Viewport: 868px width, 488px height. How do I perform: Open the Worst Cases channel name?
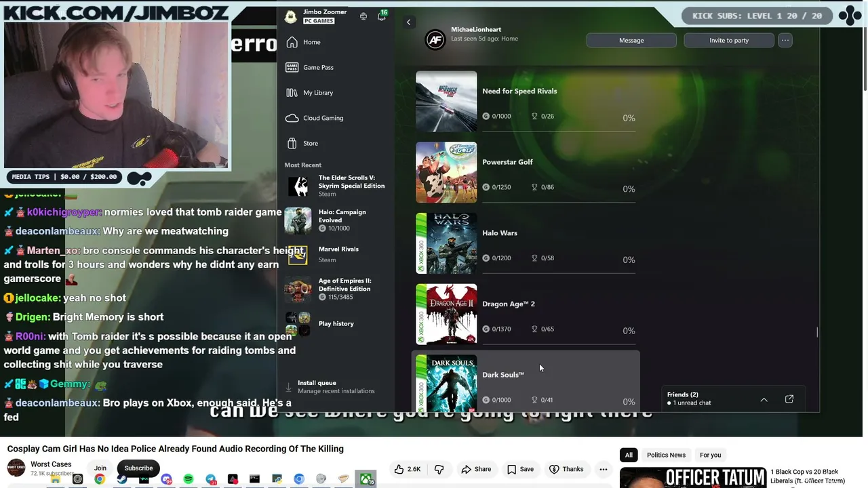(51, 464)
